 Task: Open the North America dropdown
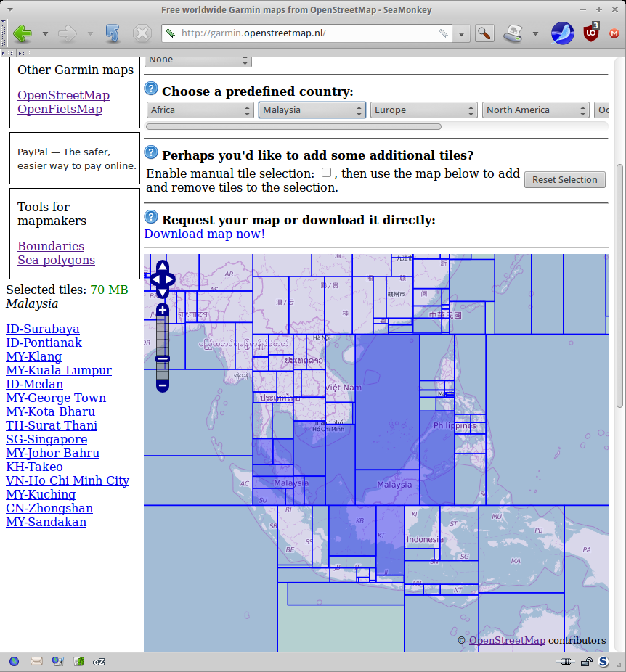(535, 110)
